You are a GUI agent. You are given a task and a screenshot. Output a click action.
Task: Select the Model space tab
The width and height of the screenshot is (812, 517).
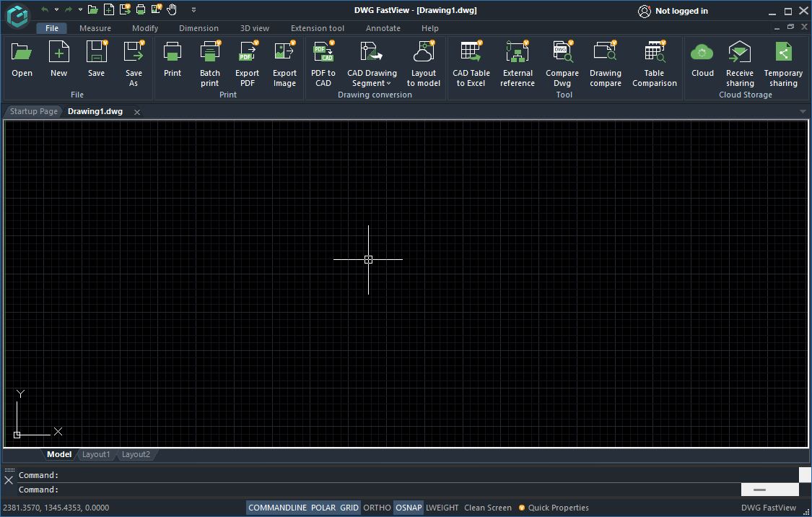(x=59, y=454)
